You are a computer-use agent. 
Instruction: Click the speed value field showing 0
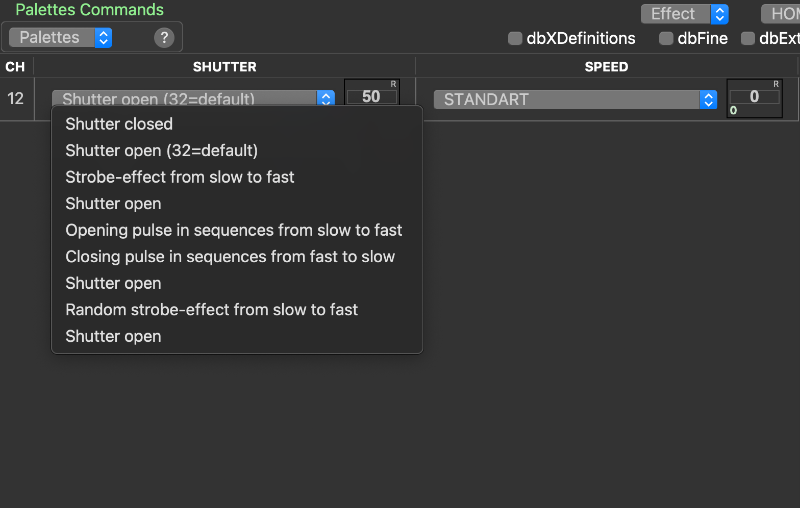point(754,97)
